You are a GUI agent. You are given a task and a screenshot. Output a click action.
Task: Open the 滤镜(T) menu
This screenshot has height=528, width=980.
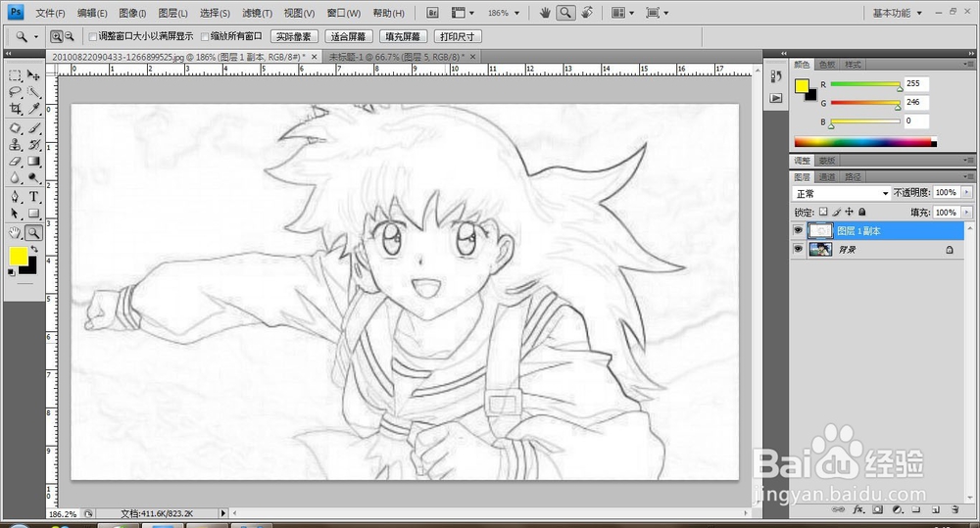(x=257, y=13)
